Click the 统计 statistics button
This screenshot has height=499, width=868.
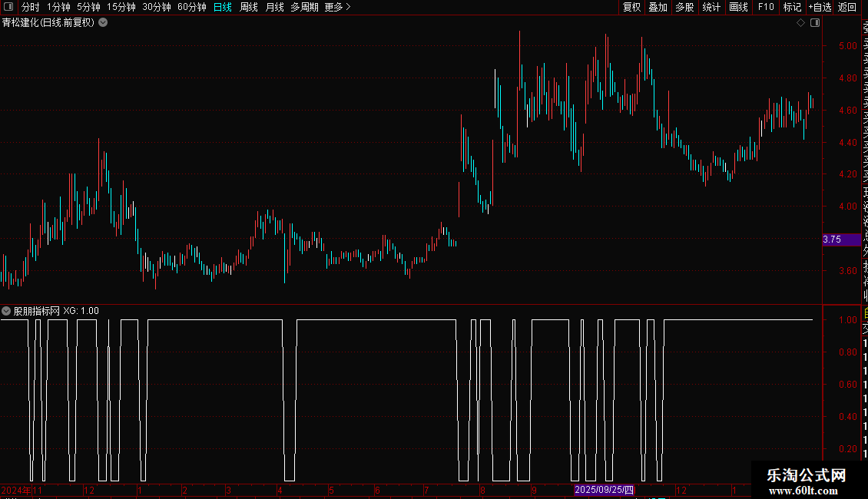point(711,7)
